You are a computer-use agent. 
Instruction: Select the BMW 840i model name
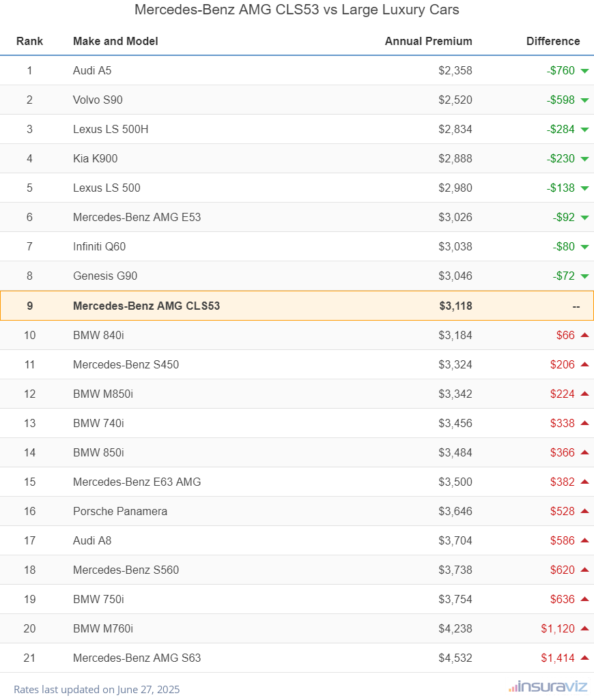click(98, 335)
